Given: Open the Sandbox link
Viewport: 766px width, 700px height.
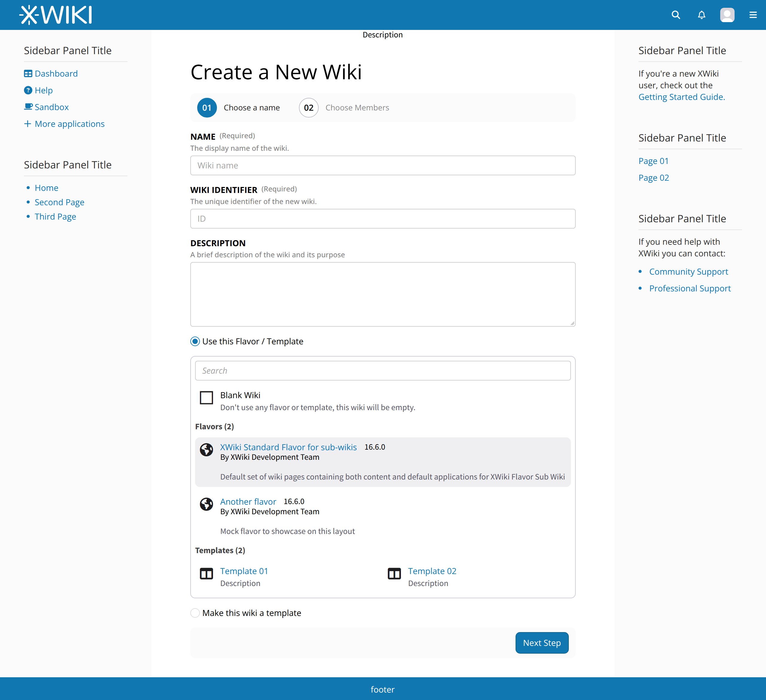Looking at the screenshot, I should pyautogui.click(x=52, y=107).
